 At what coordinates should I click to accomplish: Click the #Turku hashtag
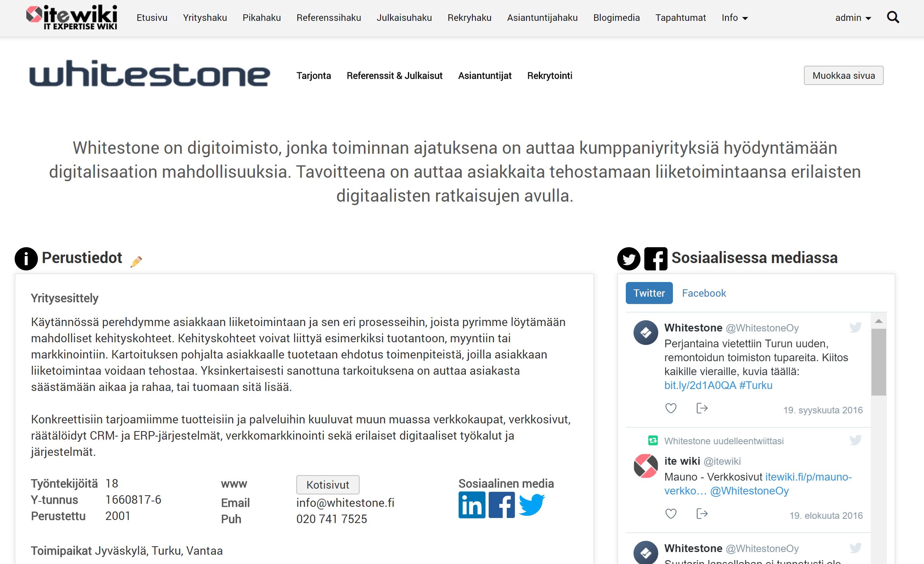(x=756, y=385)
